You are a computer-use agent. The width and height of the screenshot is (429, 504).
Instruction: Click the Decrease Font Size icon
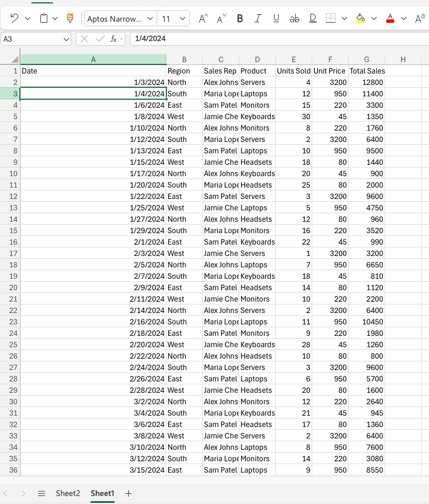(221, 19)
